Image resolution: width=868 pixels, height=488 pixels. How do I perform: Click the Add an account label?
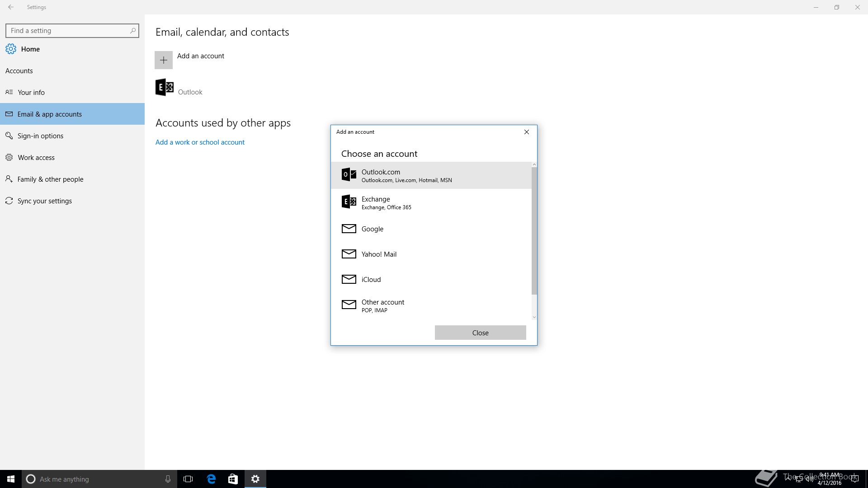(201, 56)
